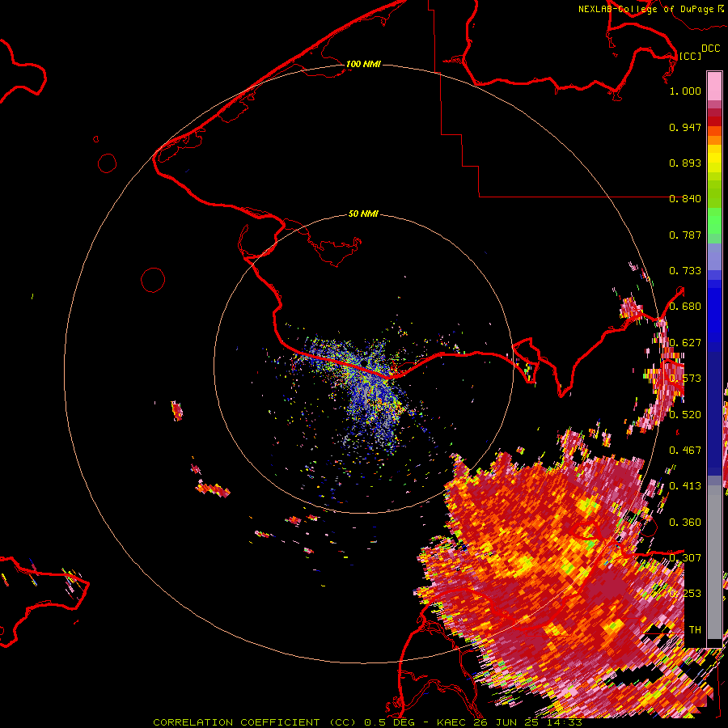Click the 0.627 scale value
This screenshot has width=728, height=728.
[x=685, y=343]
